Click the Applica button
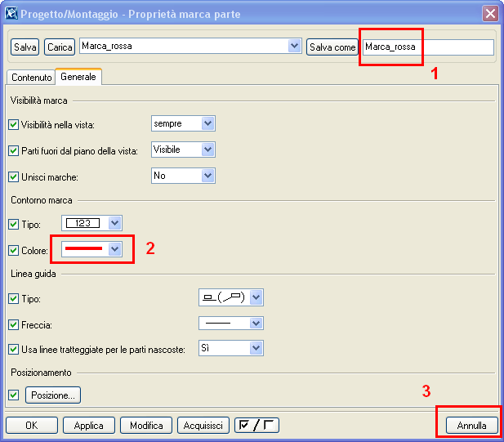The width and height of the screenshot is (504, 442). point(89,426)
